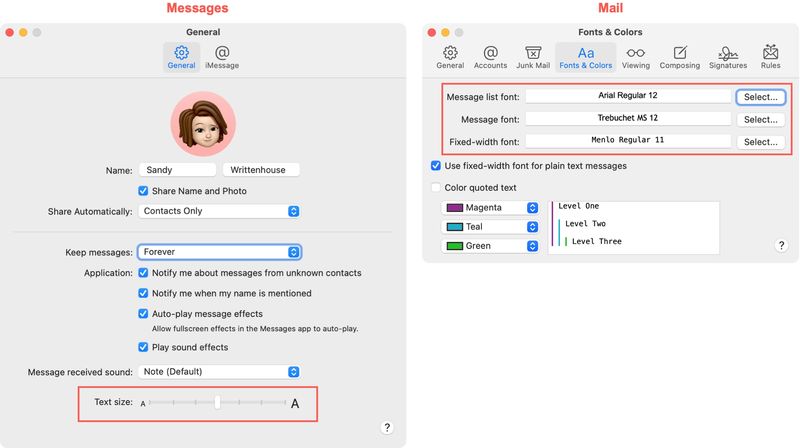The width and height of the screenshot is (800, 448).
Task: Click the Trebuchet MS 12 font field
Action: coord(628,118)
